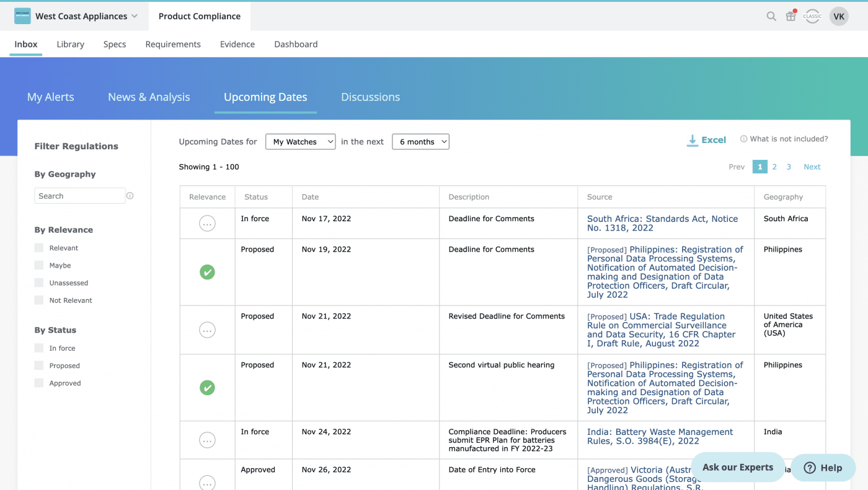Image resolution: width=868 pixels, height=490 pixels.
Task: Open the My Watches dropdown
Action: (300, 142)
